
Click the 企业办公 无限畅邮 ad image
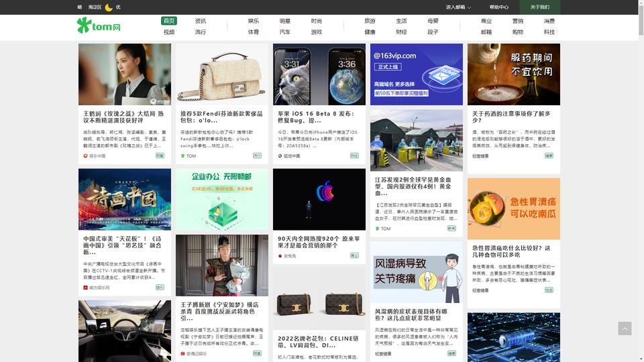222,199
